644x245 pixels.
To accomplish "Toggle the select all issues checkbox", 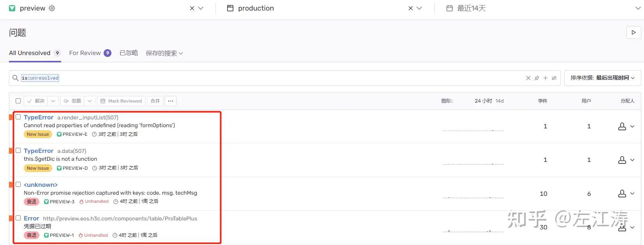I will click(18, 101).
